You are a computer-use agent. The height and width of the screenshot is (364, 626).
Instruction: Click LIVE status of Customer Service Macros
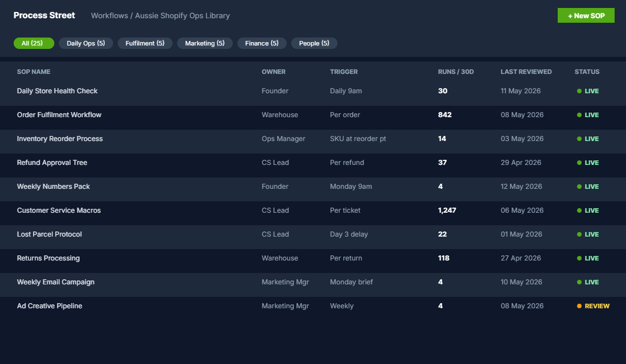click(x=588, y=210)
